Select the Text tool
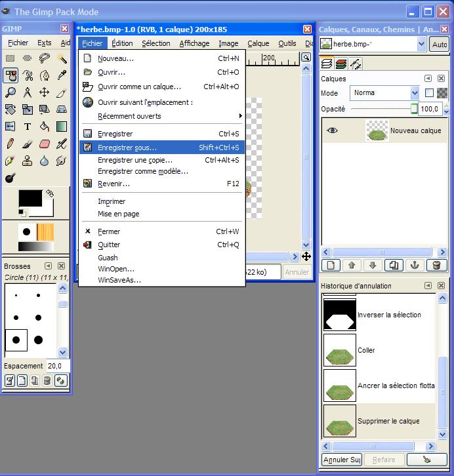Image resolution: width=454 pixels, height=476 pixels. pos(28,127)
